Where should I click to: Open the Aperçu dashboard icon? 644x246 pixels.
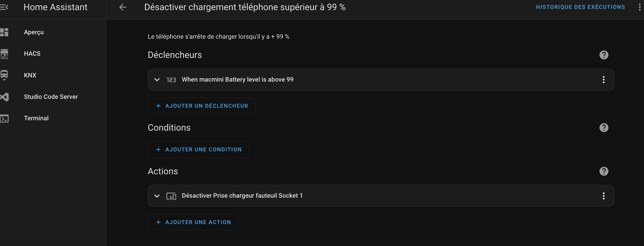pos(4,32)
